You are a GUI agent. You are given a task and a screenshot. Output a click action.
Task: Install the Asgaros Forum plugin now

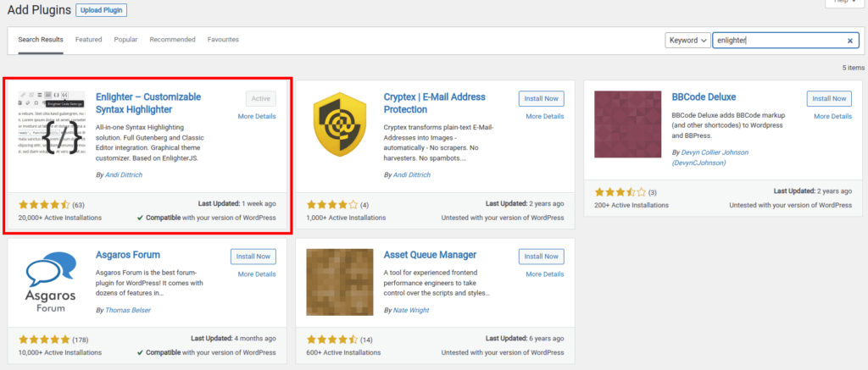tap(253, 257)
